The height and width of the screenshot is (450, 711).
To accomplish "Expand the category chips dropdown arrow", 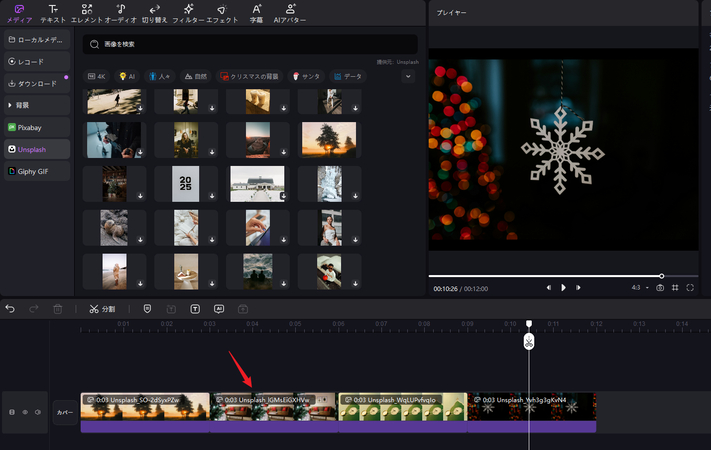I will coord(407,76).
